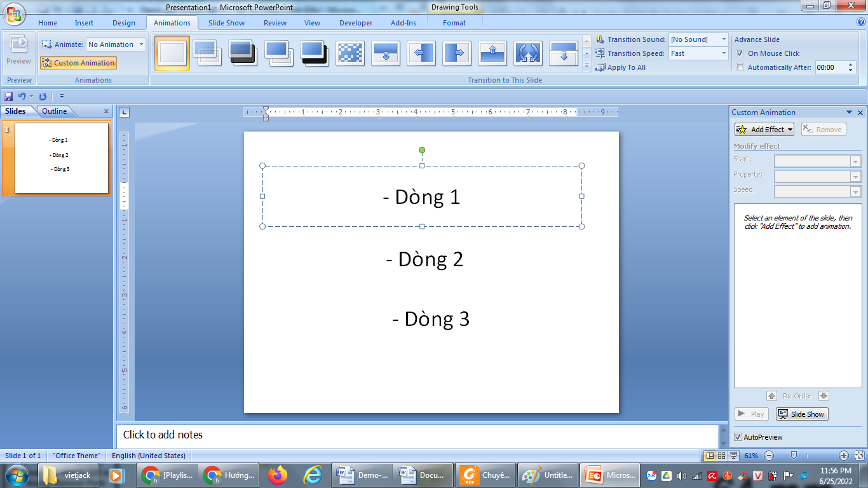Apply the Fade Smoothly transition
The image size is (868, 488).
click(x=208, y=53)
